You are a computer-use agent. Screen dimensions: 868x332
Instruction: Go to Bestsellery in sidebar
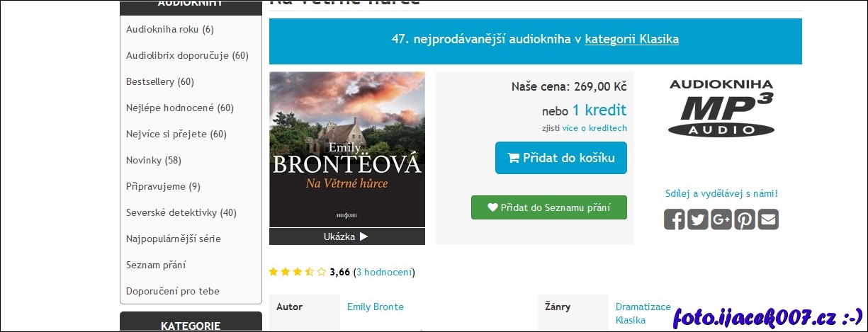[160, 81]
